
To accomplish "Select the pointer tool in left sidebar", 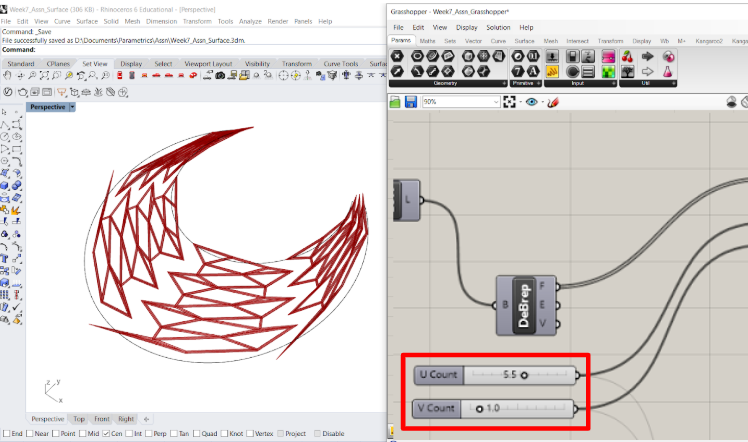I will (x=6, y=112).
